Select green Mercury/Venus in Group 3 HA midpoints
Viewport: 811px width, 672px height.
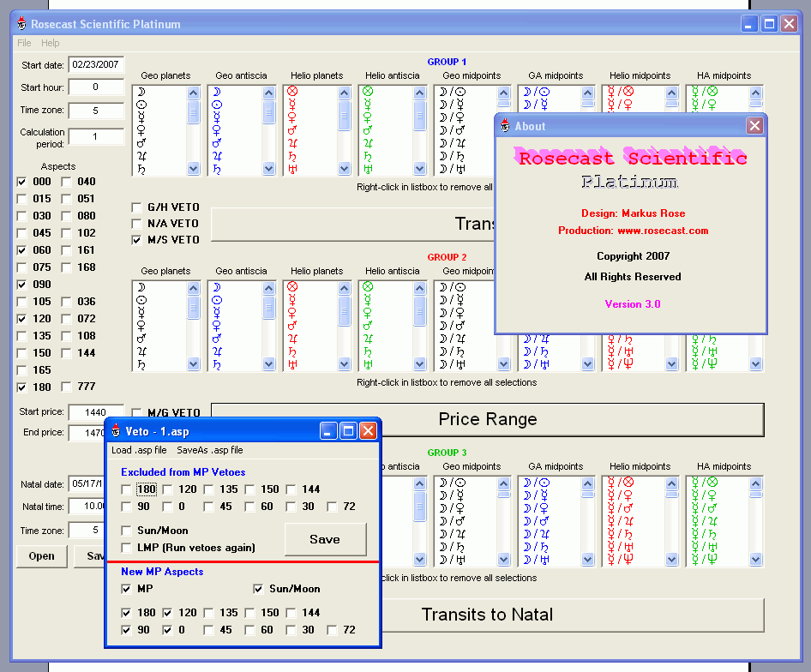click(705, 495)
